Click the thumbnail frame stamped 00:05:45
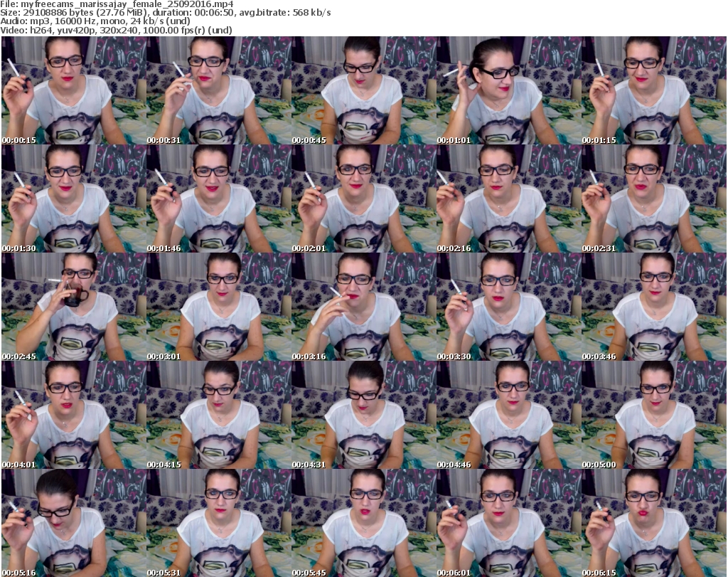 click(364, 523)
